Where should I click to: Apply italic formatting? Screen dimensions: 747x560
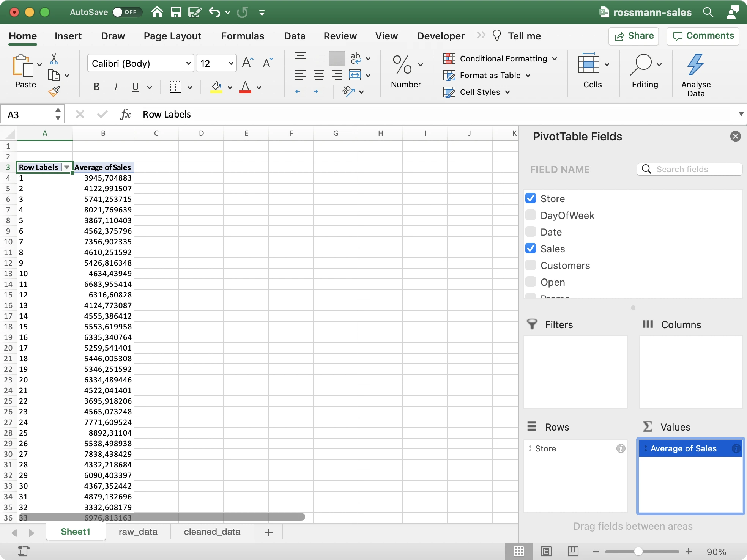(116, 87)
